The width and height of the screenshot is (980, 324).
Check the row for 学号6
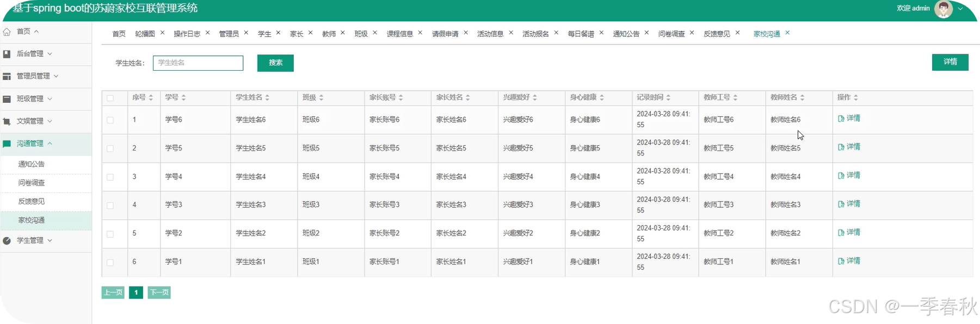[110, 120]
